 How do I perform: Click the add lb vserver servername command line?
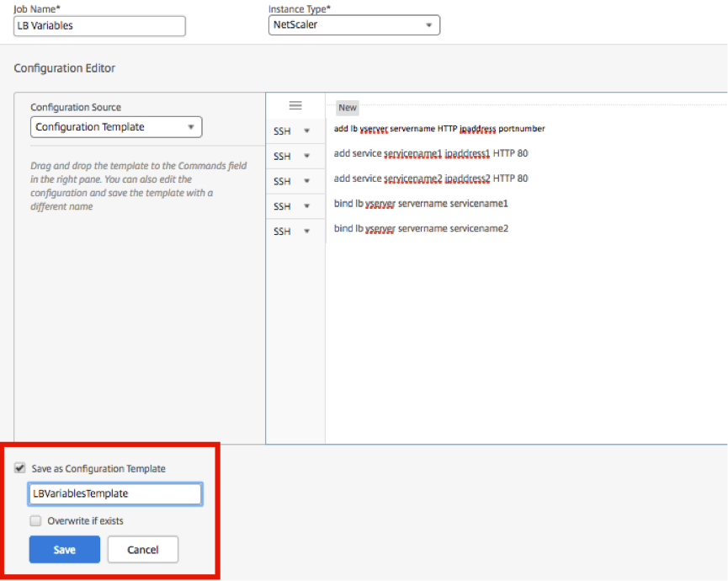(x=439, y=129)
